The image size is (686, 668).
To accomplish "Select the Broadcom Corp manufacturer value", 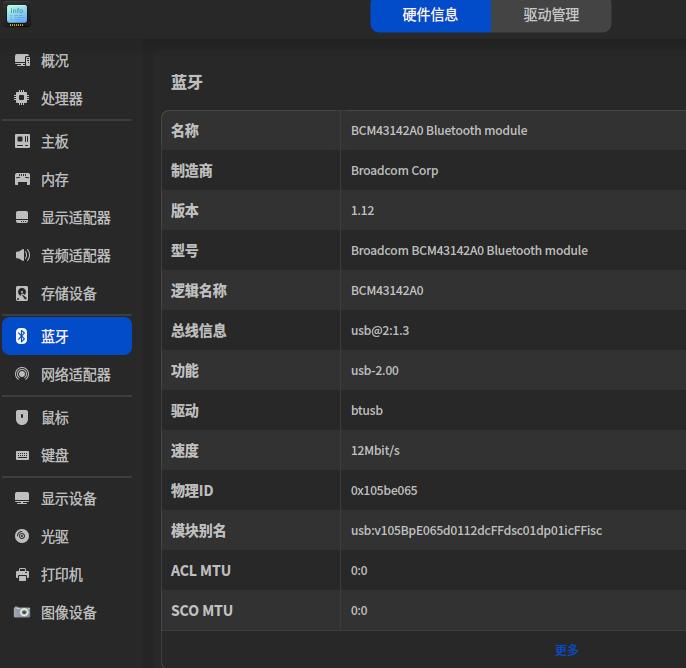I will pos(394,171).
